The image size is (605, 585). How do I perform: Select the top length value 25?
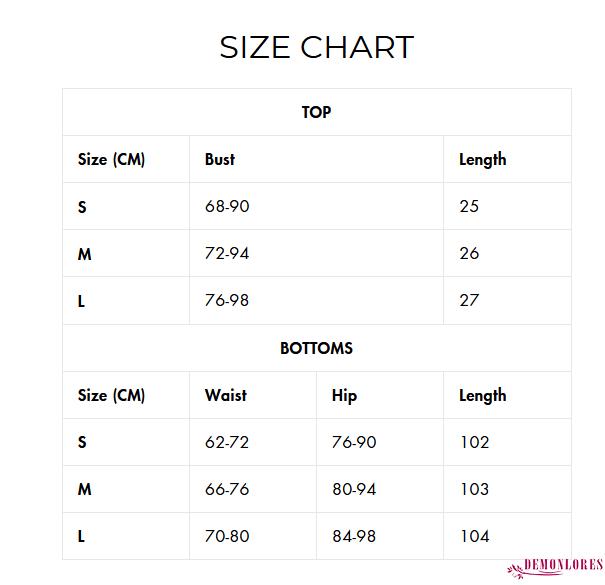[x=469, y=206]
